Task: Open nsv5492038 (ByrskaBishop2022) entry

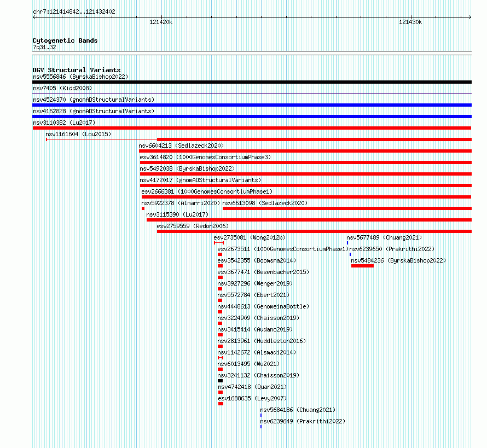Action: [x=187, y=168]
